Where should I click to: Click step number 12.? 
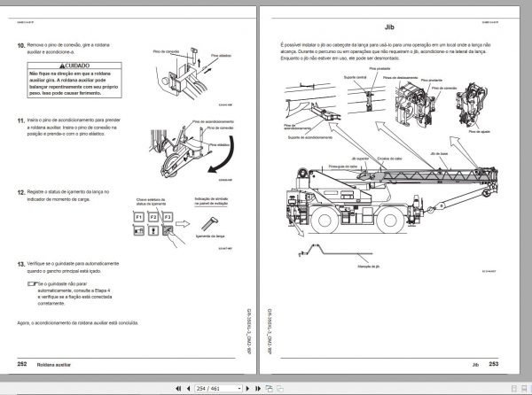pyautogui.click(x=21, y=192)
